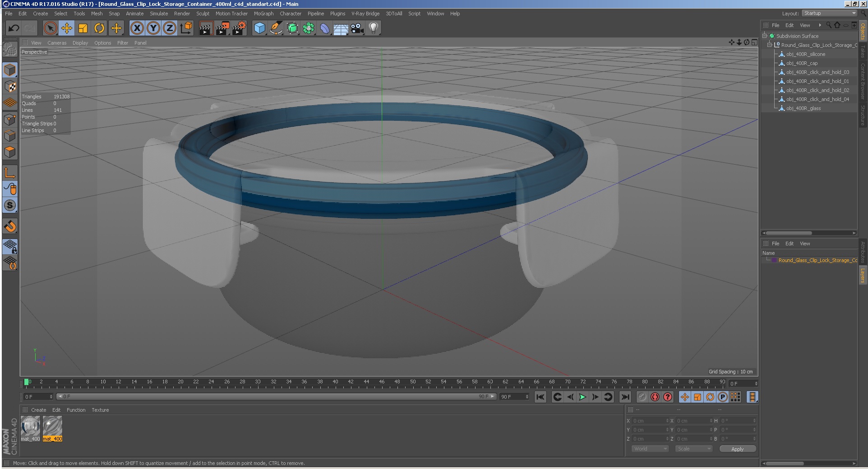868x469 pixels.
Task: Select the Live Selection arrow tool
Action: pos(51,28)
